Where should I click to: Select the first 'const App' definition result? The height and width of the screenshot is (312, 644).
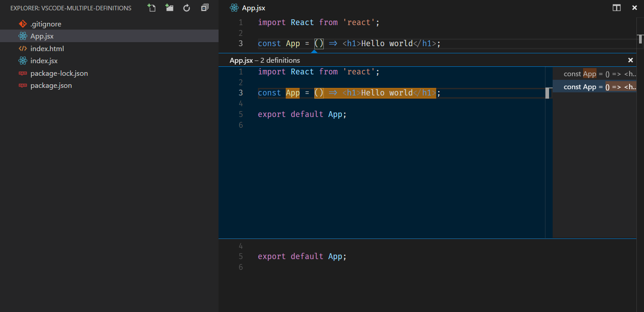596,74
